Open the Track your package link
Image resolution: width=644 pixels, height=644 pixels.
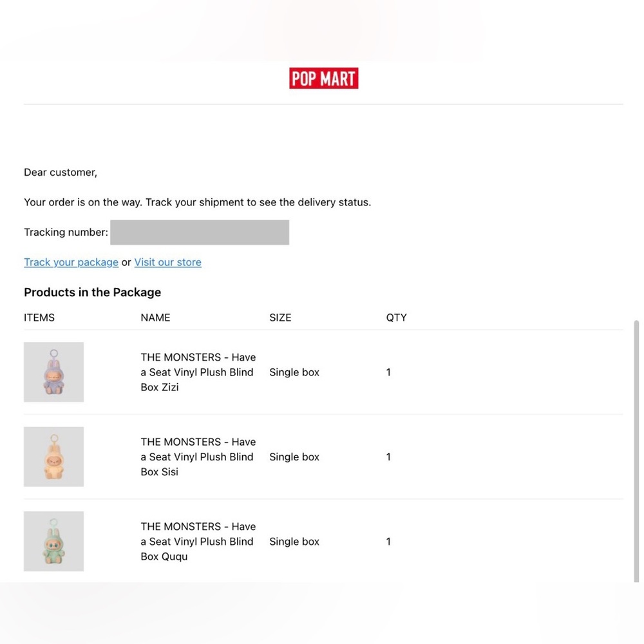point(71,262)
